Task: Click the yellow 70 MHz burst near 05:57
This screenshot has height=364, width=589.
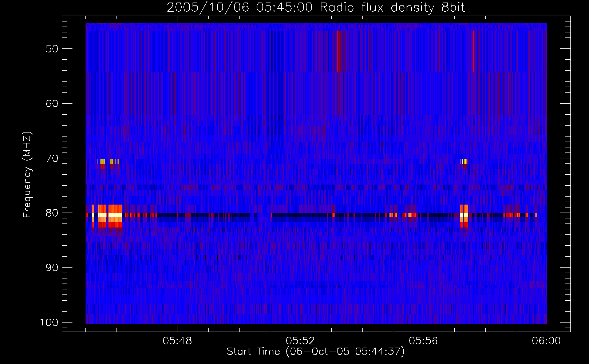Action: [x=463, y=162]
